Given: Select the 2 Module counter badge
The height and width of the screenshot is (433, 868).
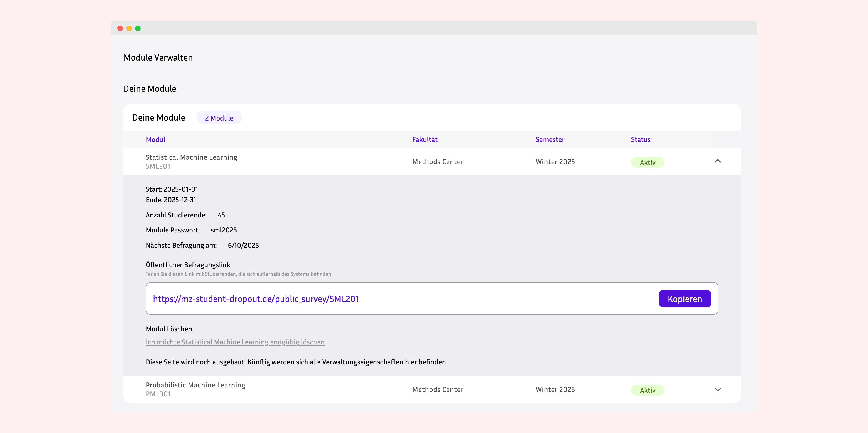Looking at the screenshot, I should [x=219, y=117].
